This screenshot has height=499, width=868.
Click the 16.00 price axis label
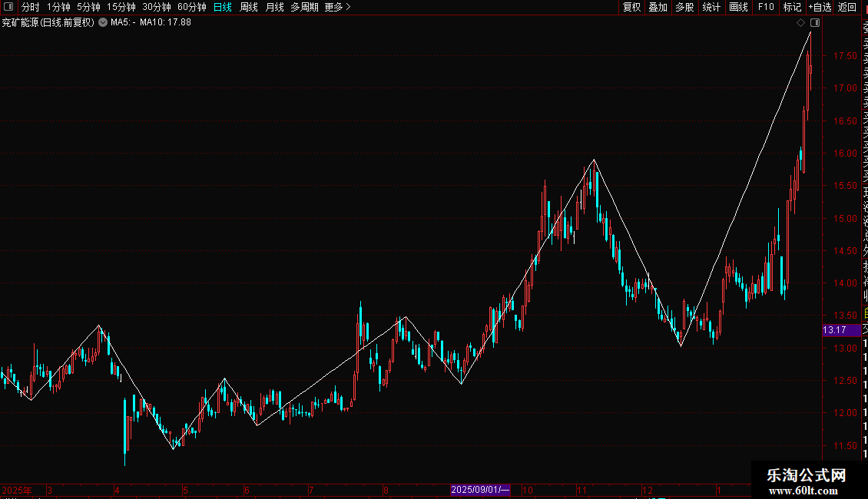tap(845, 154)
